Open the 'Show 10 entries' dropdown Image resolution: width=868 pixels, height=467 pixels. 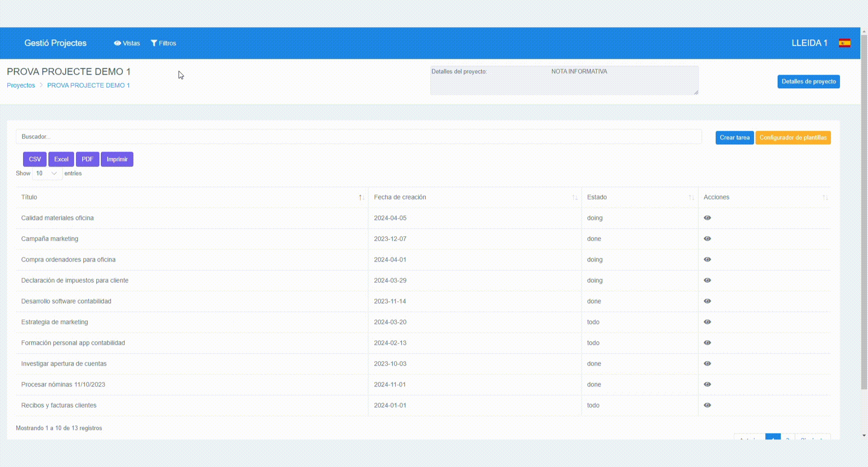(x=47, y=173)
